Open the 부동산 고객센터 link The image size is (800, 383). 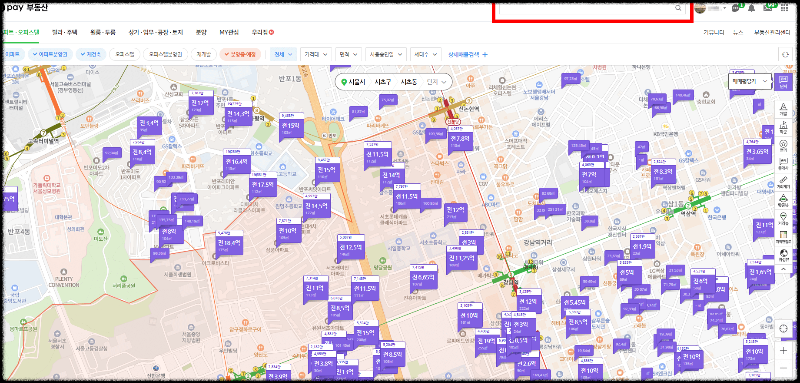coord(772,32)
